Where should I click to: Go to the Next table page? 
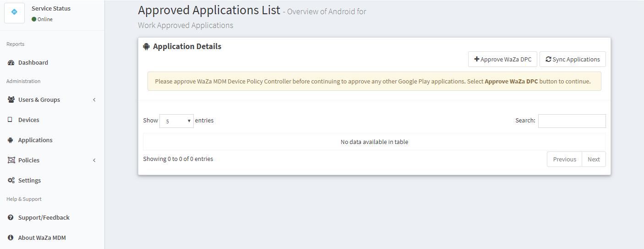point(594,159)
